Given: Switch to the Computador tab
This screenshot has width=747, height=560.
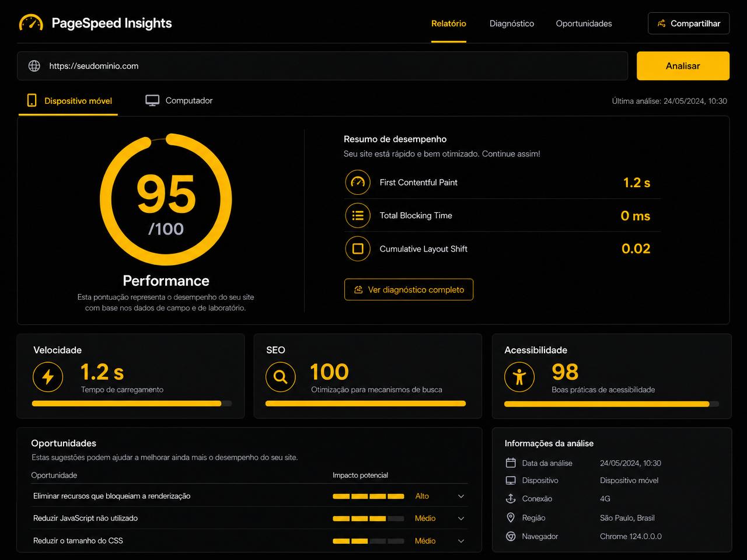Looking at the screenshot, I should click(x=179, y=101).
